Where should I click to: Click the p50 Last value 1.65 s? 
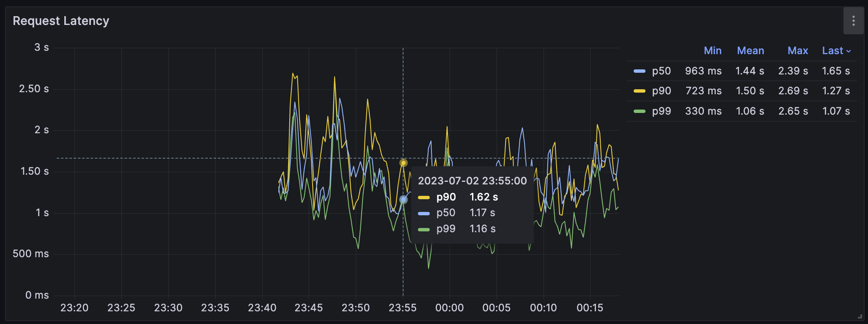click(836, 71)
